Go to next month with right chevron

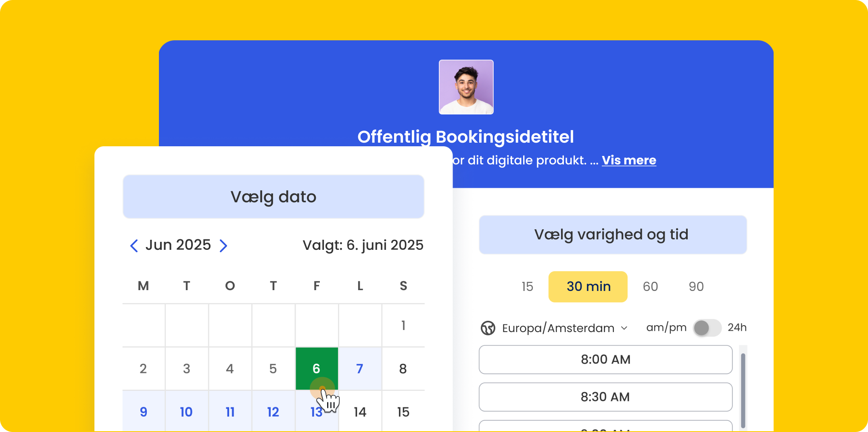coord(223,245)
